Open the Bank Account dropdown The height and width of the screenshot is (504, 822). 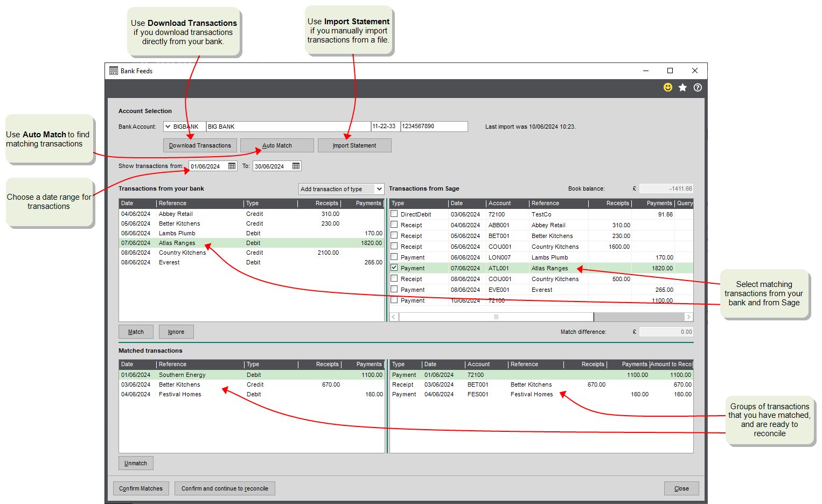[168, 126]
